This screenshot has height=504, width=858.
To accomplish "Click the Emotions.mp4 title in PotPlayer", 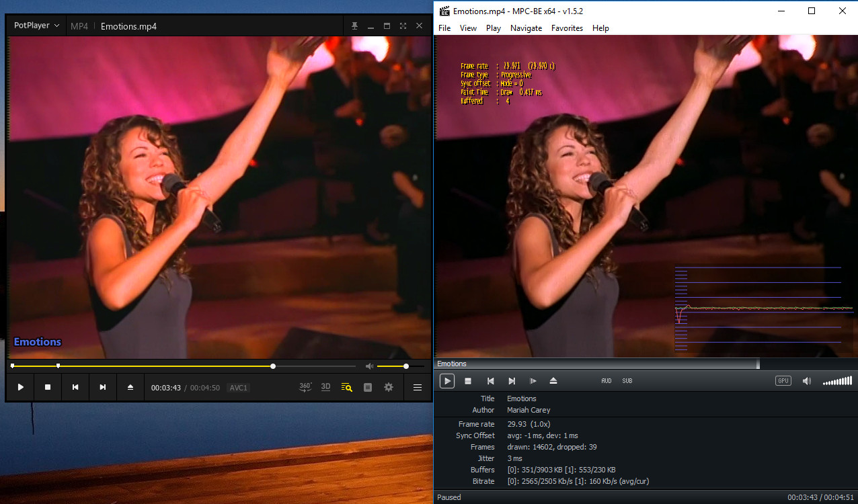I will 128,26.
